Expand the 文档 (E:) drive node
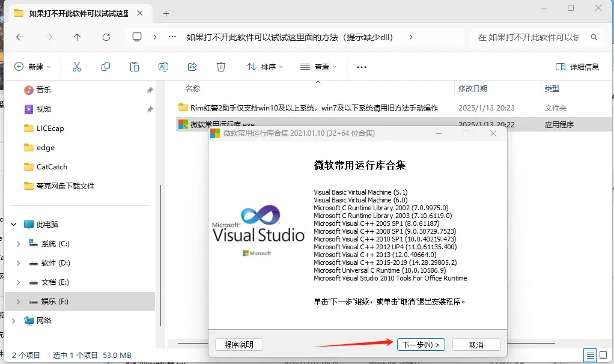This screenshot has width=614, height=364. click(x=19, y=282)
